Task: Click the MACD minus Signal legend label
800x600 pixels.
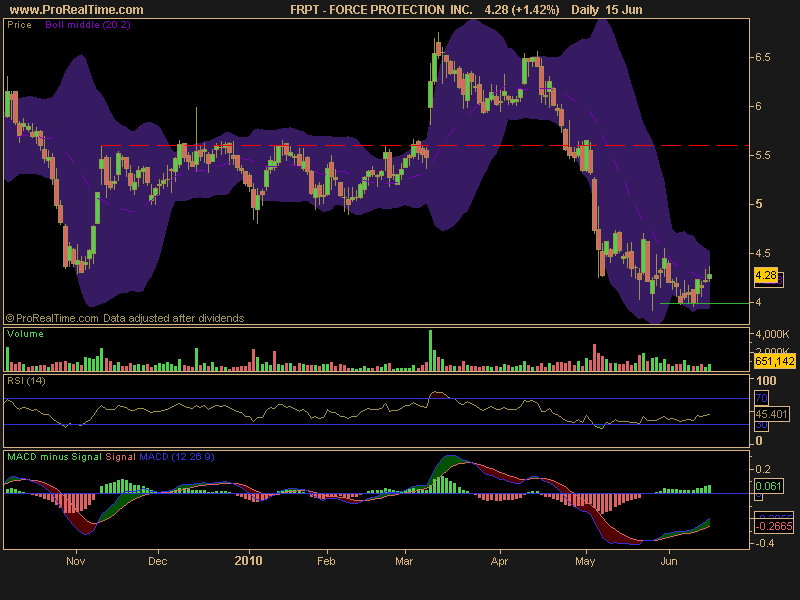Action: point(54,457)
